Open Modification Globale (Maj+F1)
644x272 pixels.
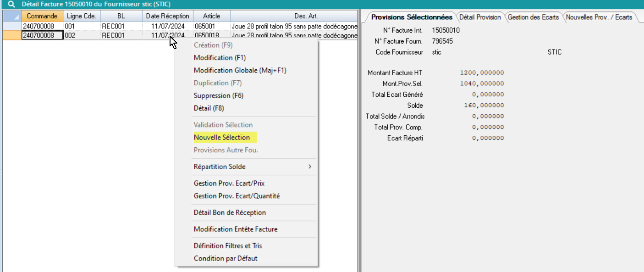[x=240, y=71]
